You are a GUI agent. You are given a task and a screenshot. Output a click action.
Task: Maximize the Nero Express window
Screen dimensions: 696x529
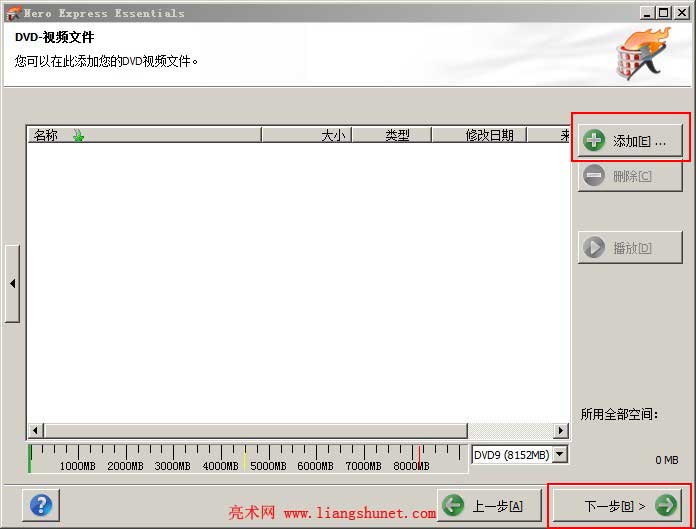coord(664,13)
